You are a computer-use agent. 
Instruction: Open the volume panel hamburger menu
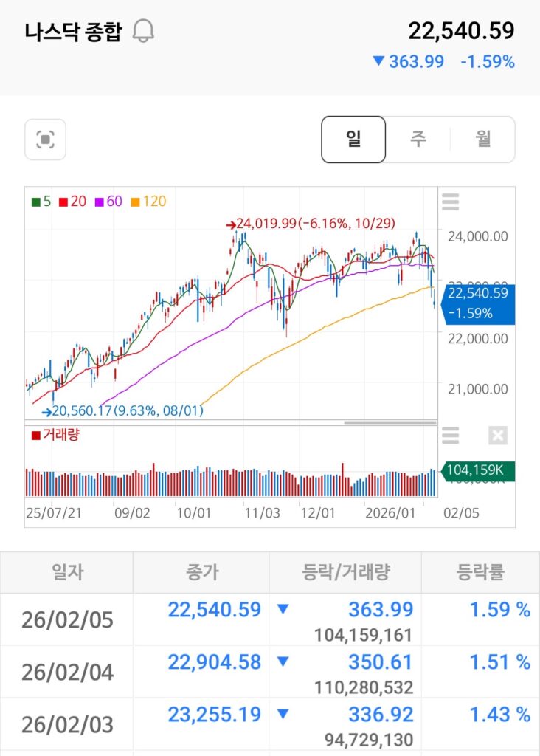click(450, 436)
